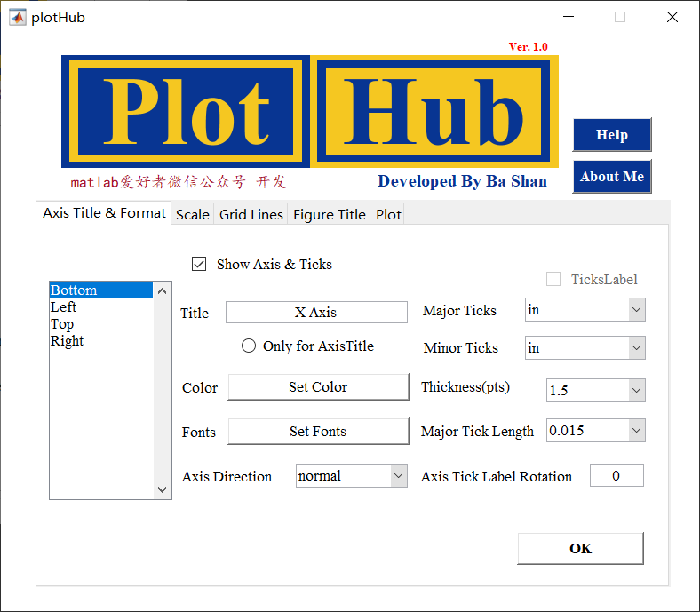700x612 pixels.
Task: Close the plotHub window
Action: point(672,17)
